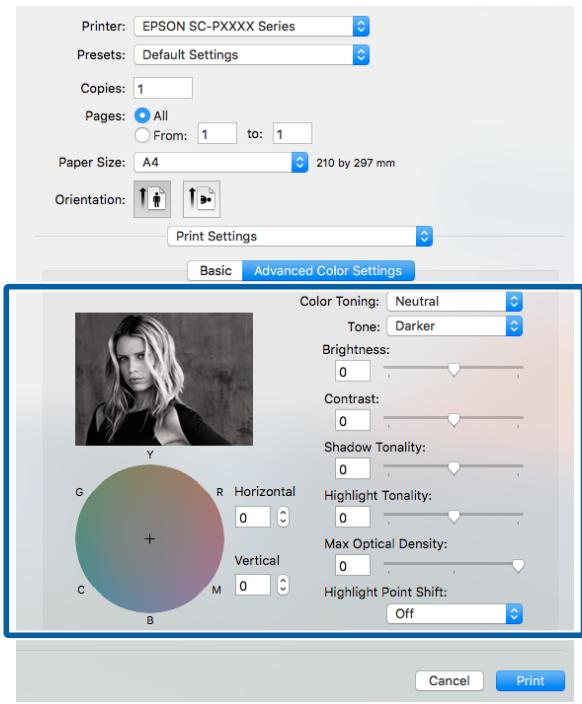582x704 pixels.
Task: Open the Presets dropdown
Action: pos(251,55)
